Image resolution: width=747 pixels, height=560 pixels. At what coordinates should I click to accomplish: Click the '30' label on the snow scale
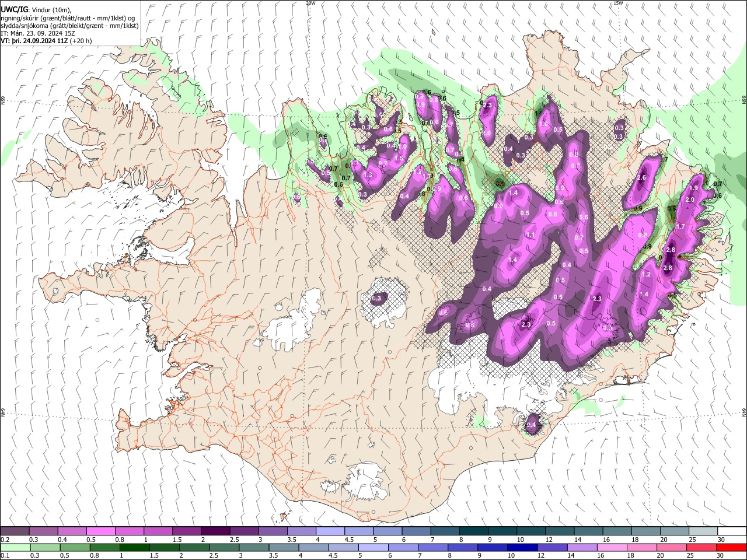coord(721,540)
